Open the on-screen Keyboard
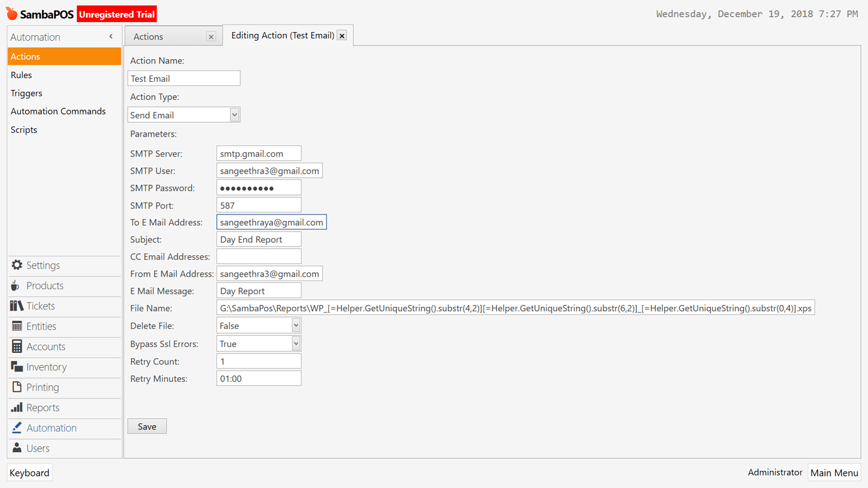 pos(29,472)
